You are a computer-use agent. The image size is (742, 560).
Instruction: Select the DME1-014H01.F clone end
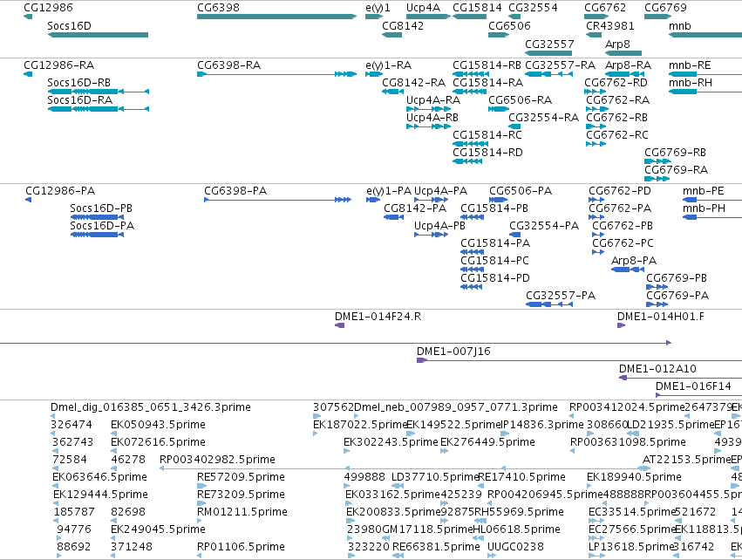pyautogui.click(x=622, y=325)
